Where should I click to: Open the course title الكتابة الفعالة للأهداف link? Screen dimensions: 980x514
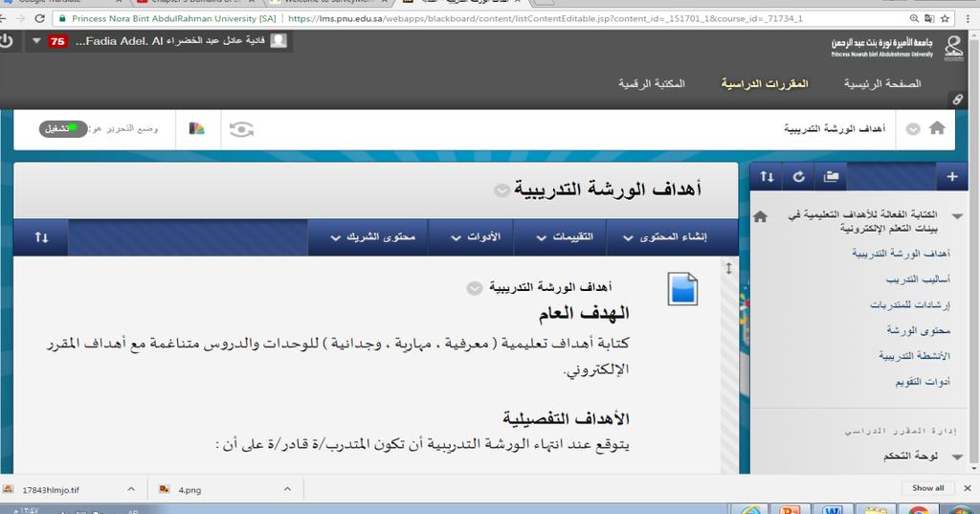(862, 222)
